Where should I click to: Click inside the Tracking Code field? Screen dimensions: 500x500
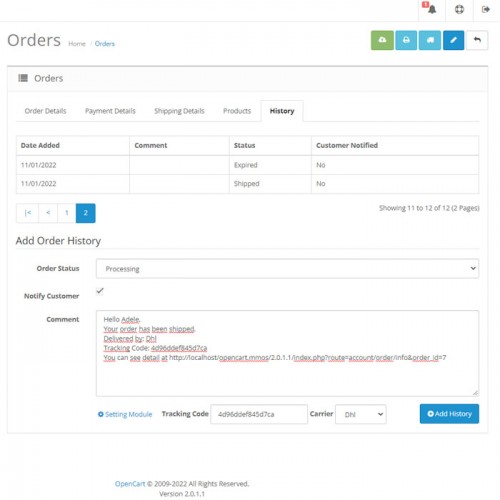tap(259, 414)
